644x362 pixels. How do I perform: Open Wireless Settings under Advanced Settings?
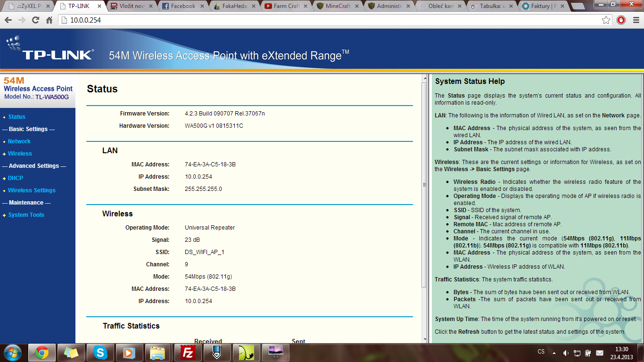(x=32, y=190)
